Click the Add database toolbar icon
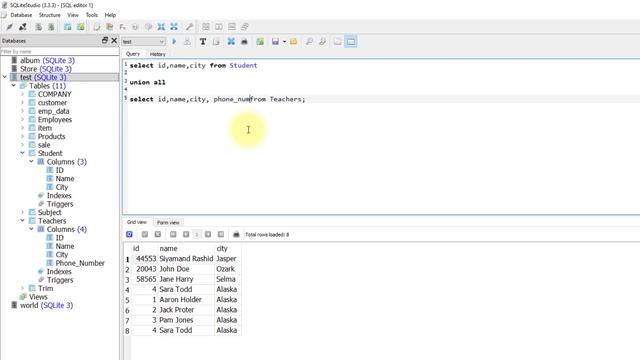Viewport: 640px width, 360px height. pyautogui.click(x=38, y=27)
